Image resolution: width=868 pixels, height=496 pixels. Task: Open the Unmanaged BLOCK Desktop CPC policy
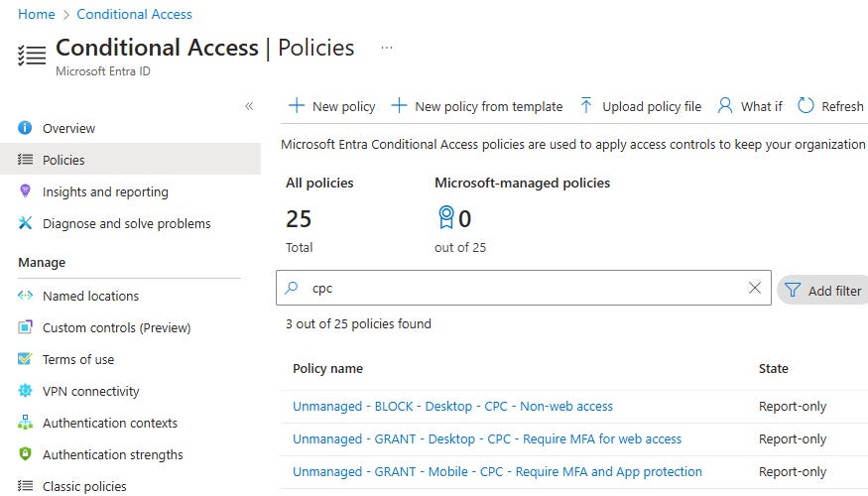pyautogui.click(x=452, y=406)
